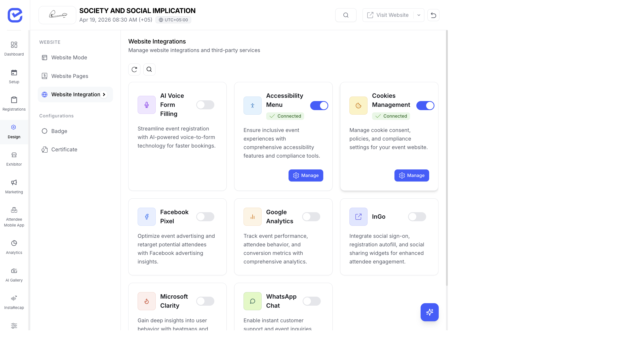The image size is (644, 362).
Task: Select the Setup icon in the sidebar
Action: (14, 76)
